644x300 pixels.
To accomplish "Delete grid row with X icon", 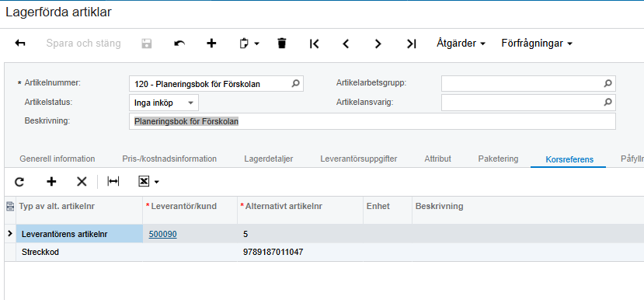I will (x=82, y=182).
